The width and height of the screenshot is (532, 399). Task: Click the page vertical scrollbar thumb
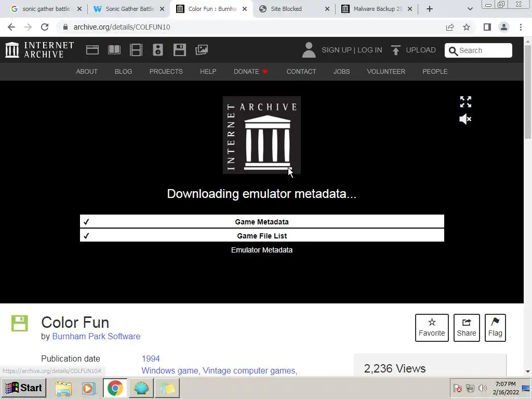click(x=528, y=91)
